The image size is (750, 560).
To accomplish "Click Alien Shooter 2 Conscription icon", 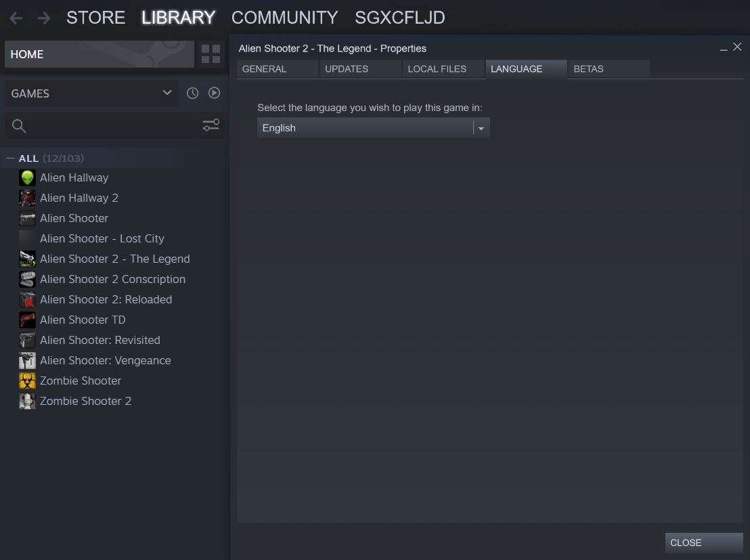I will tap(27, 279).
